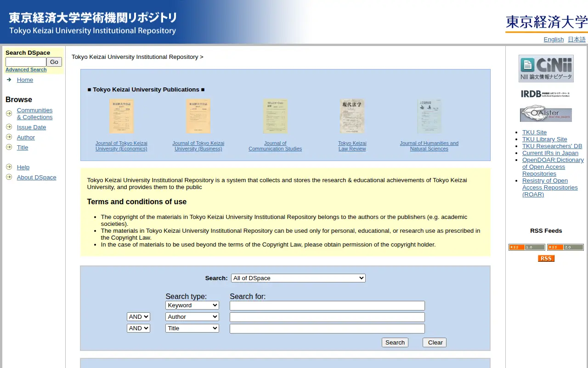Open the TKU Site link

click(x=534, y=132)
